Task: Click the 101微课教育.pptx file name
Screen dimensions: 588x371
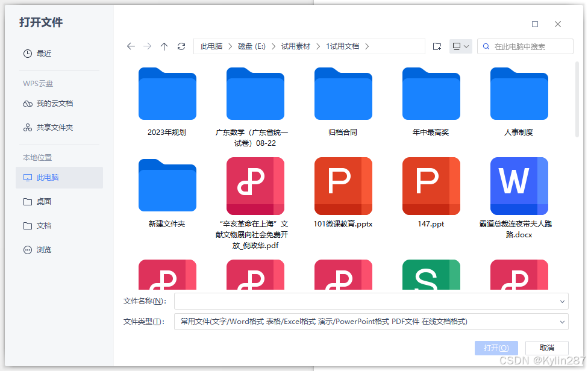Action: coord(343,224)
